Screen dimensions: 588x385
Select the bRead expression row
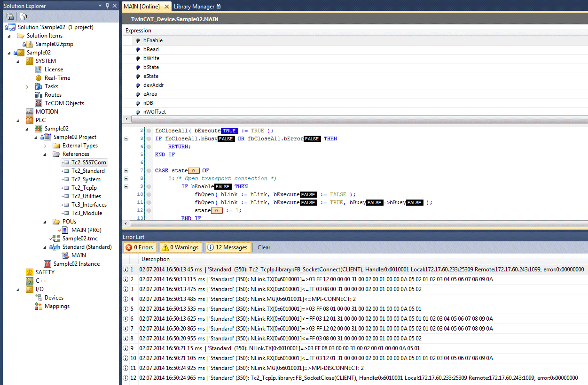(354, 49)
